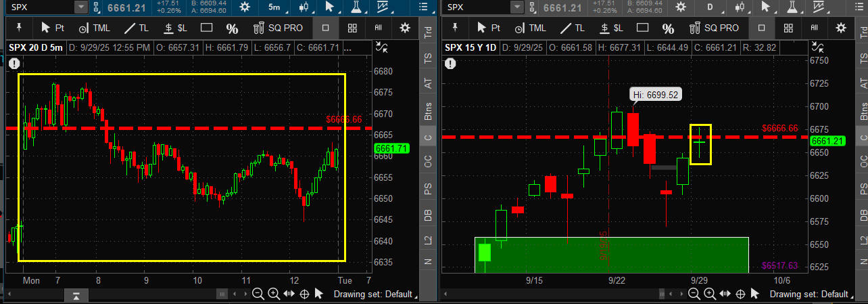Open the D timeframe dropdown in right chart
The image size is (868, 304).
tap(710, 7)
